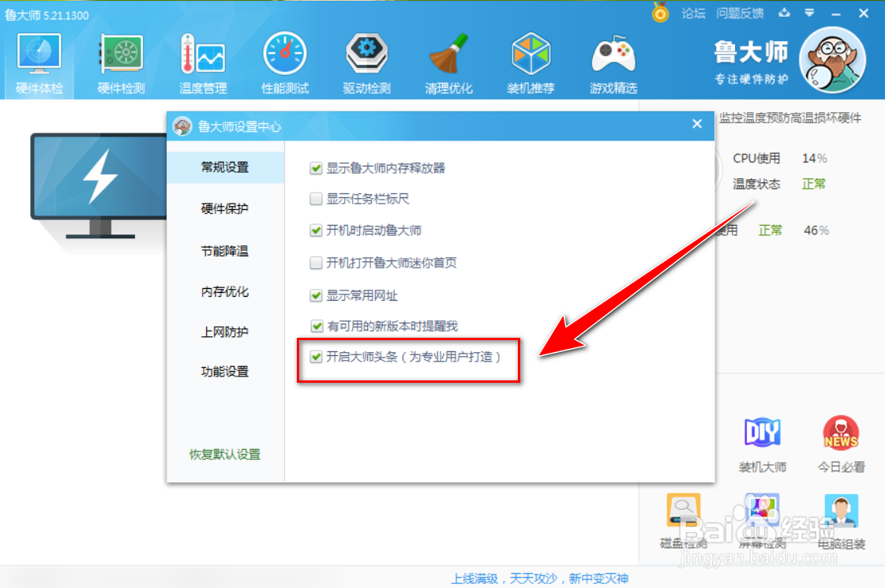The width and height of the screenshot is (885, 588).
Task: Click the 监控温度预防高温损坏硬件 text
Action: (x=790, y=118)
